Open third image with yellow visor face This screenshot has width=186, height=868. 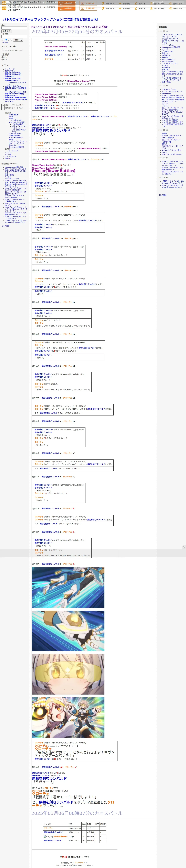tap(68, 674)
